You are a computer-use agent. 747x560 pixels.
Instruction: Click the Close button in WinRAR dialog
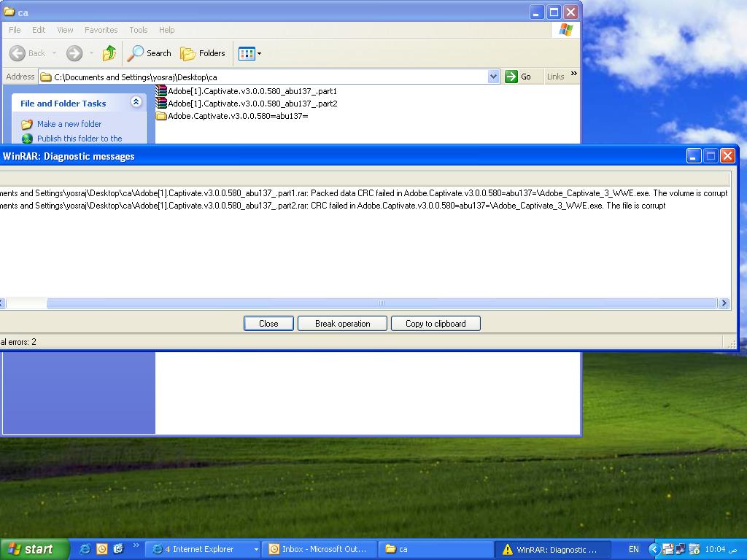pyautogui.click(x=268, y=324)
